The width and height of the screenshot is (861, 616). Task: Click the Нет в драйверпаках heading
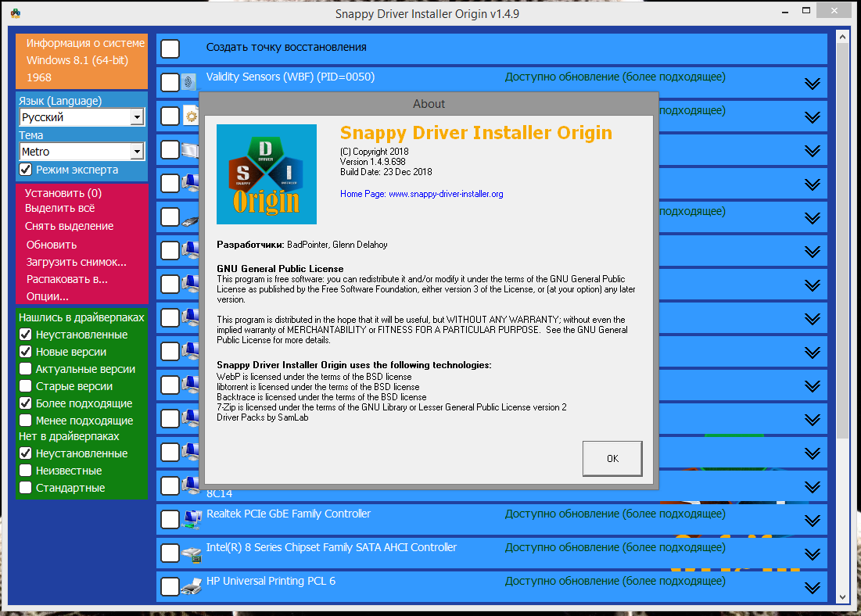69,436
